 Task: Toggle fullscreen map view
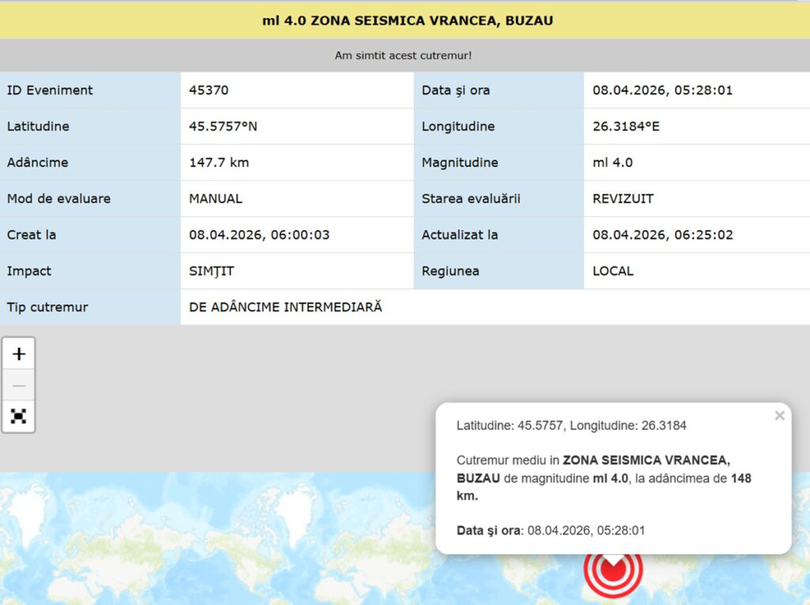19,417
